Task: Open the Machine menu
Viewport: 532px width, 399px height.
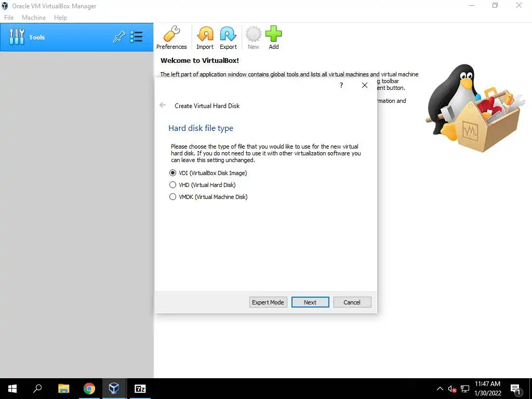Action: pyautogui.click(x=34, y=18)
